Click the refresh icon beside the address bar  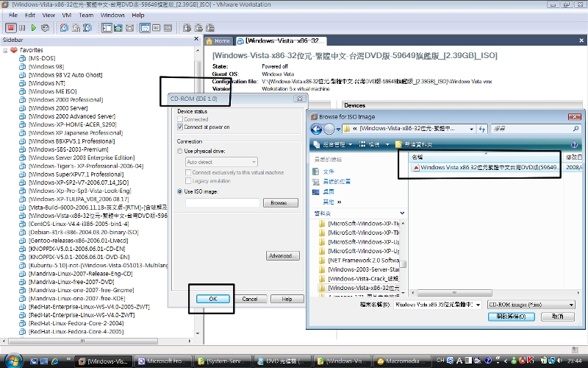(482, 129)
